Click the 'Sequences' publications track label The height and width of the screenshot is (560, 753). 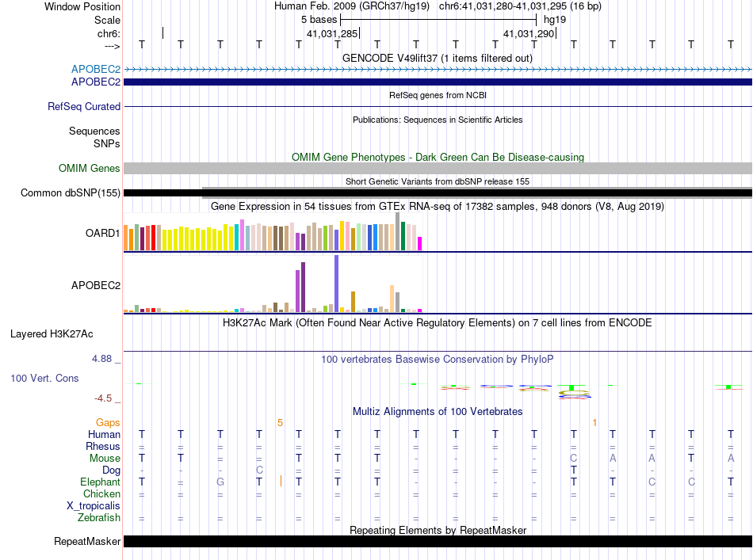pyautogui.click(x=94, y=131)
